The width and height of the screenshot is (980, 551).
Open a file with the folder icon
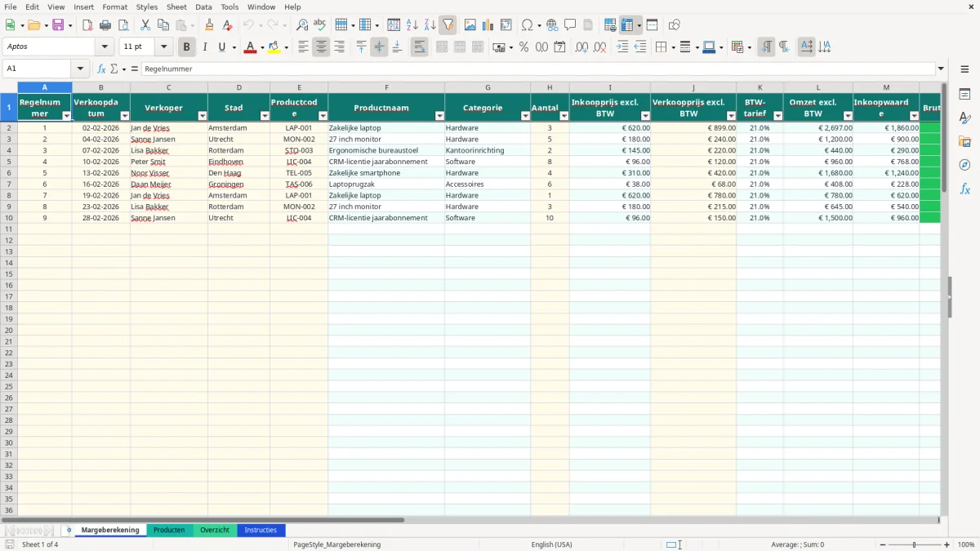tap(33, 25)
